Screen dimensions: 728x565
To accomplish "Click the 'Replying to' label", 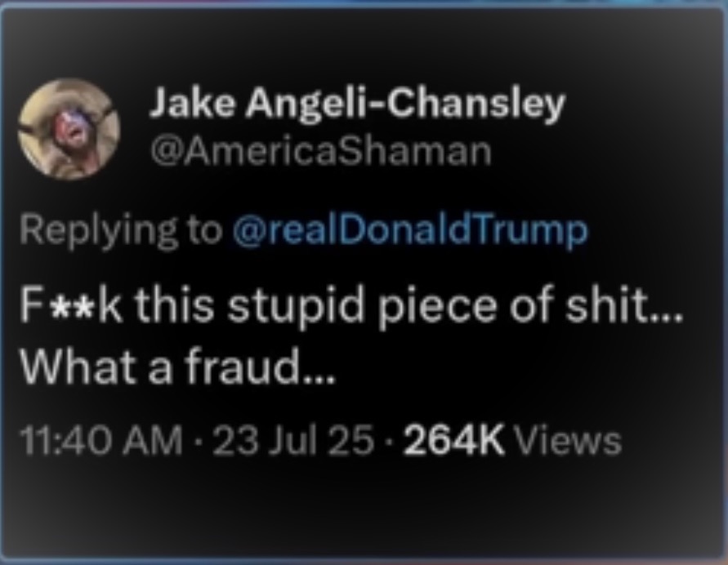I will 121,231.
